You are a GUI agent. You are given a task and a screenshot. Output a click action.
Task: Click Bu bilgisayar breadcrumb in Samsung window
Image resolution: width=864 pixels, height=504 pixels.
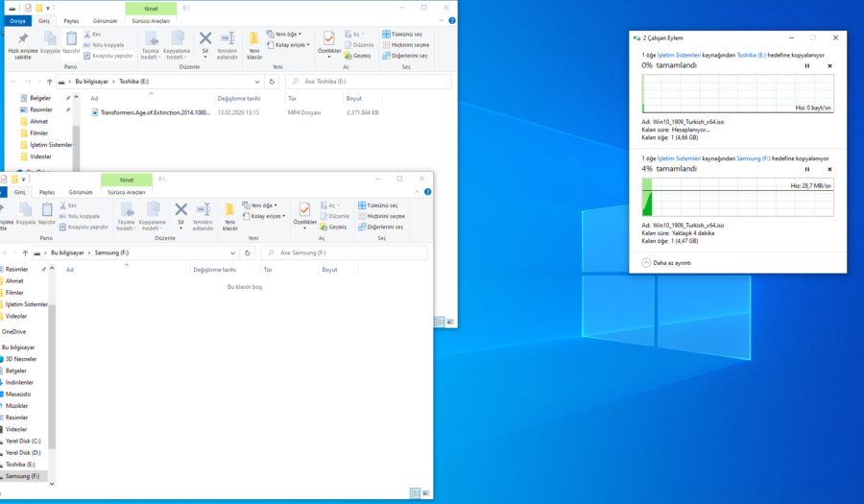tap(67, 252)
